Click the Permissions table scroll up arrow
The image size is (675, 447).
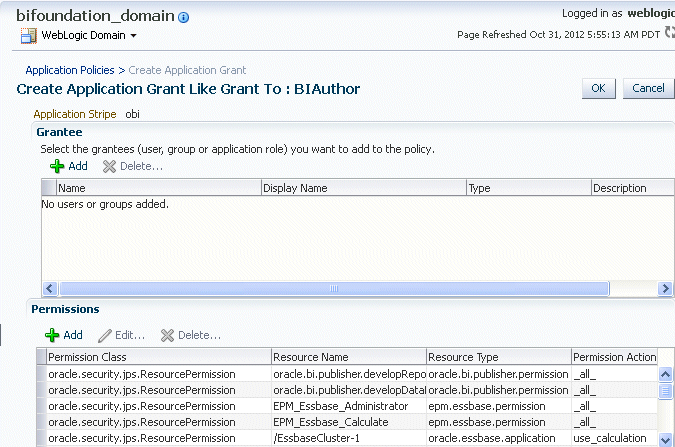pyautogui.click(x=666, y=374)
